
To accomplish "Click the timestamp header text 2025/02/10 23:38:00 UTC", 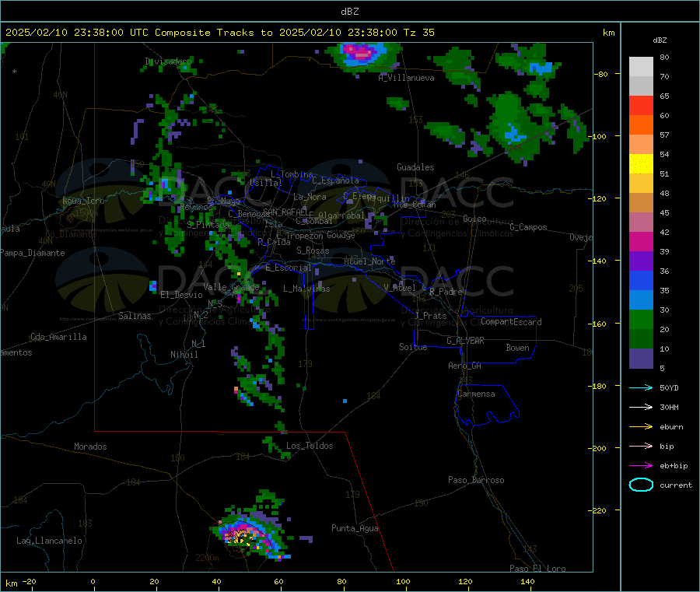I will point(77,33).
